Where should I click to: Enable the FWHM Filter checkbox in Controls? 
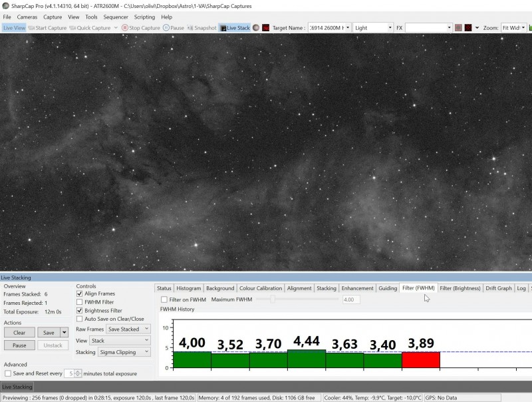click(x=79, y=302)
